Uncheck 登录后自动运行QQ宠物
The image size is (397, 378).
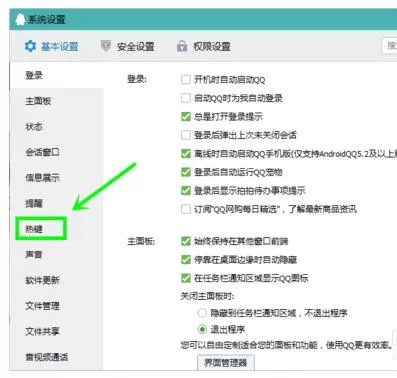185,172
